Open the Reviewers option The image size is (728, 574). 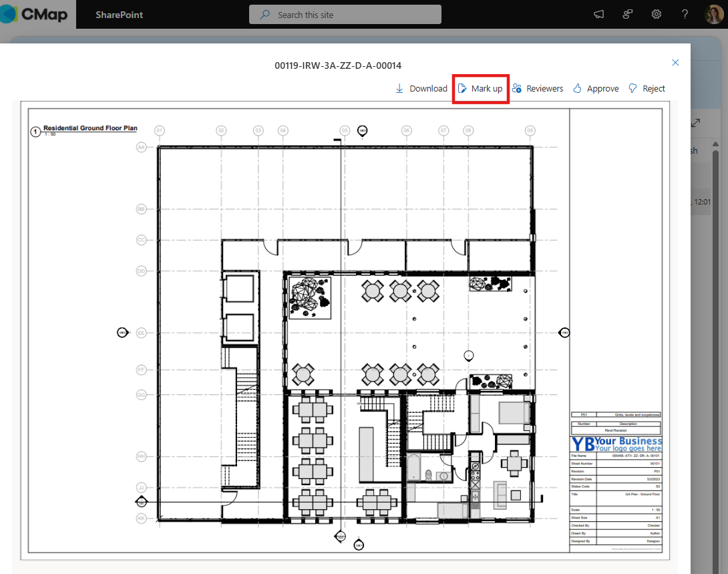538,88
